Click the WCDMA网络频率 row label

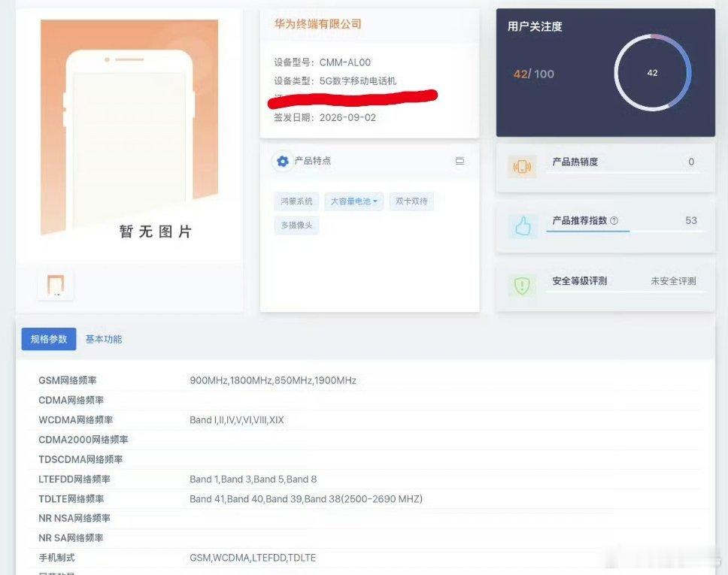click(76, 420)
